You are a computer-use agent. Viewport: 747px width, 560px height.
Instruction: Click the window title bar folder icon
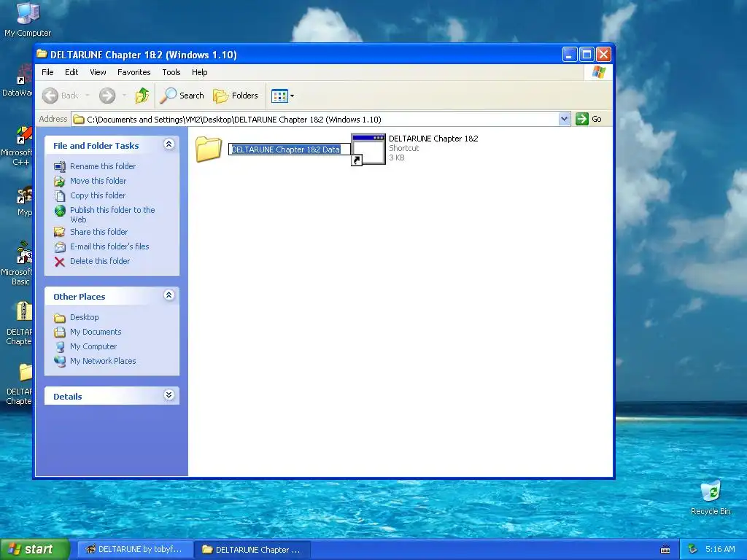[x=42, y=54]
